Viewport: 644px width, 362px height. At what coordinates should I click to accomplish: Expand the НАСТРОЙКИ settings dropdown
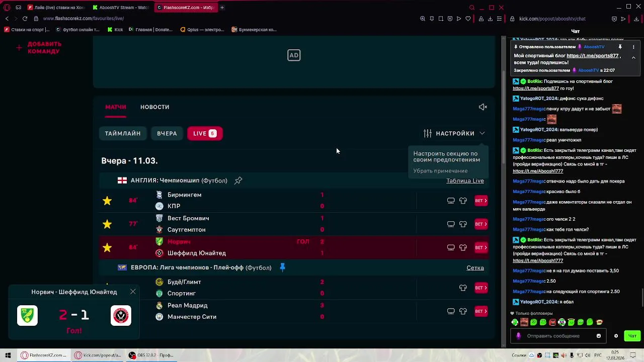click(454, 133)
